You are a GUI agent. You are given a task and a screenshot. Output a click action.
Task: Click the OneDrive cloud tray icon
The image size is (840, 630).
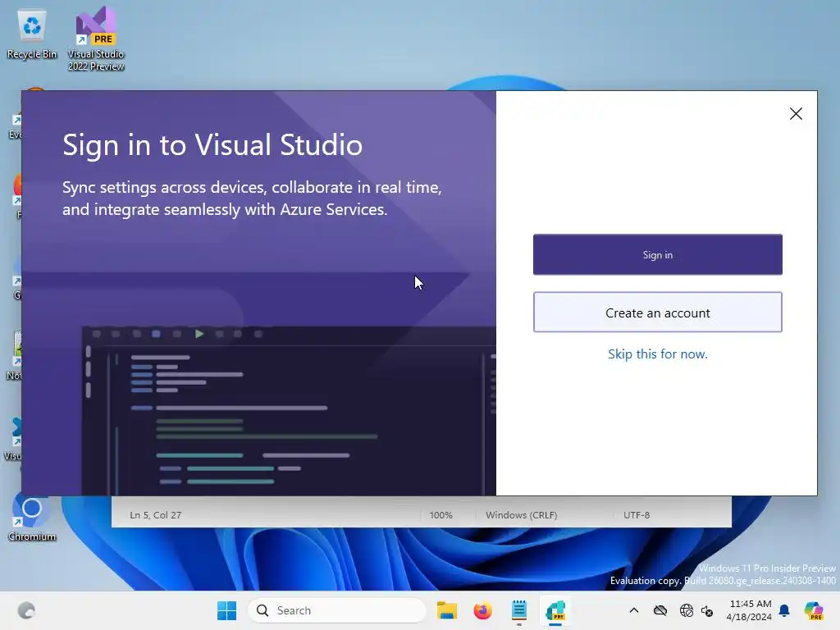tap(660, 610)
